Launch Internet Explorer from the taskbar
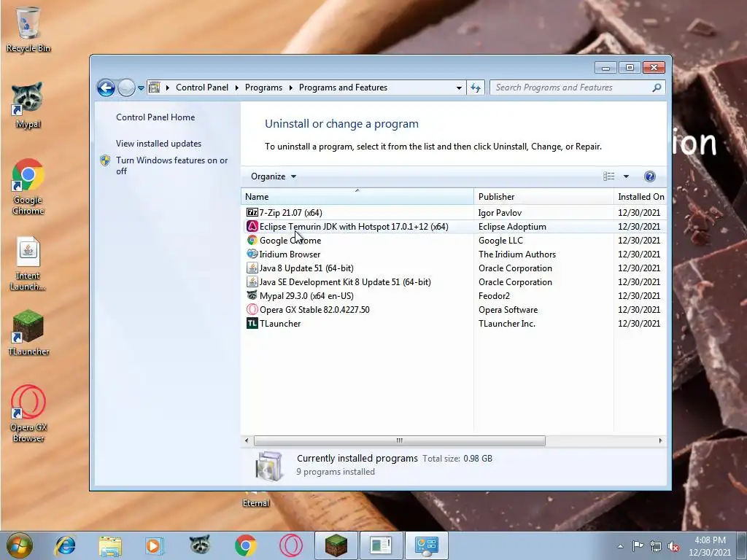Viewport: 747px width, 560px height. tap(65, 545)
